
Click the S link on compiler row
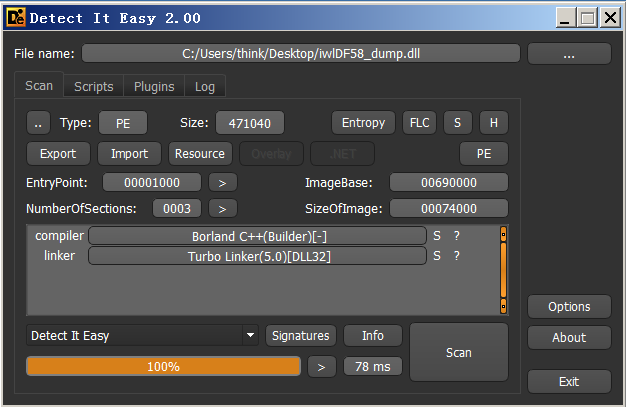[437, 236]
